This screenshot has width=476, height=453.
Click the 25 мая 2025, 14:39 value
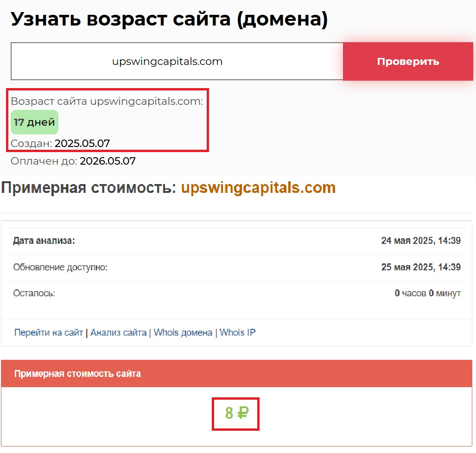click(x=420, y=267)
